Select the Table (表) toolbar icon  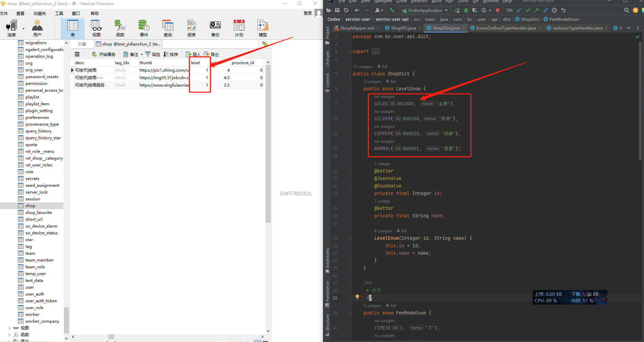pyautogui.click(x=72, y=29)
